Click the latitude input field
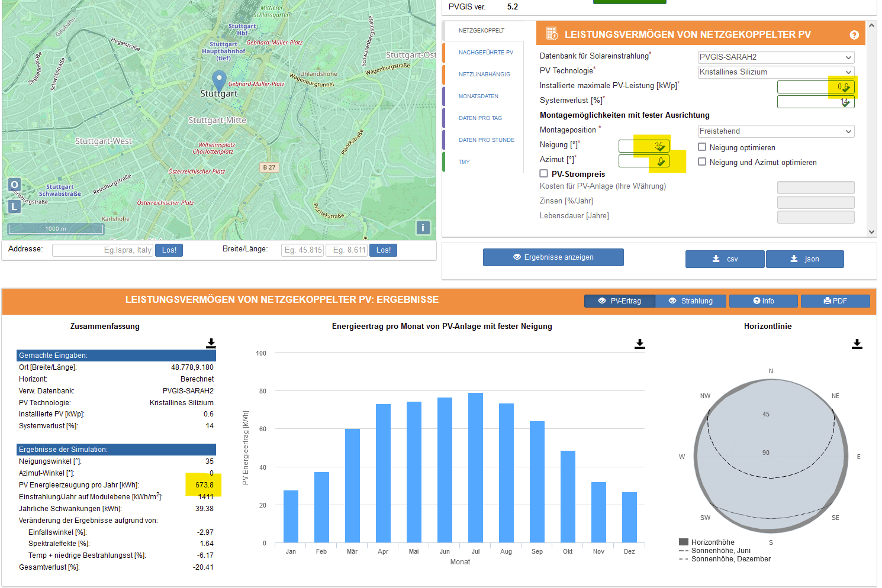The width and height of the screenshot is (882, 588). tap(302, 250)
